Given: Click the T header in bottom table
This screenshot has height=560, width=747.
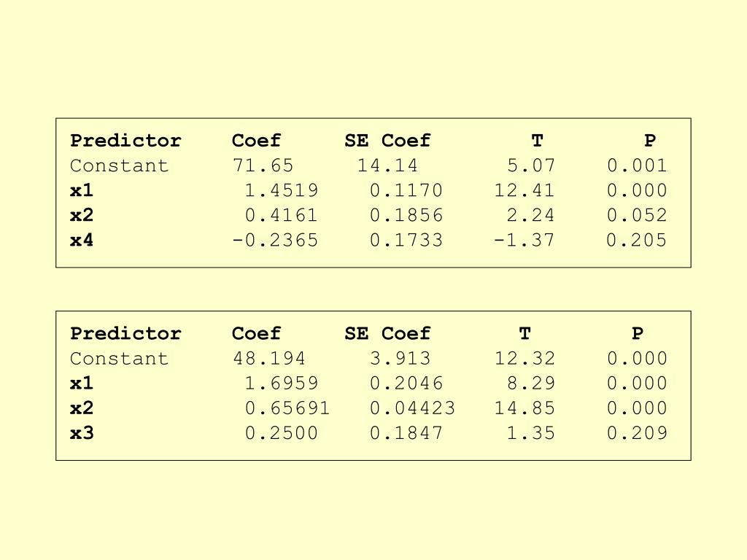Looking at the screenshot, I should (525, 333).
